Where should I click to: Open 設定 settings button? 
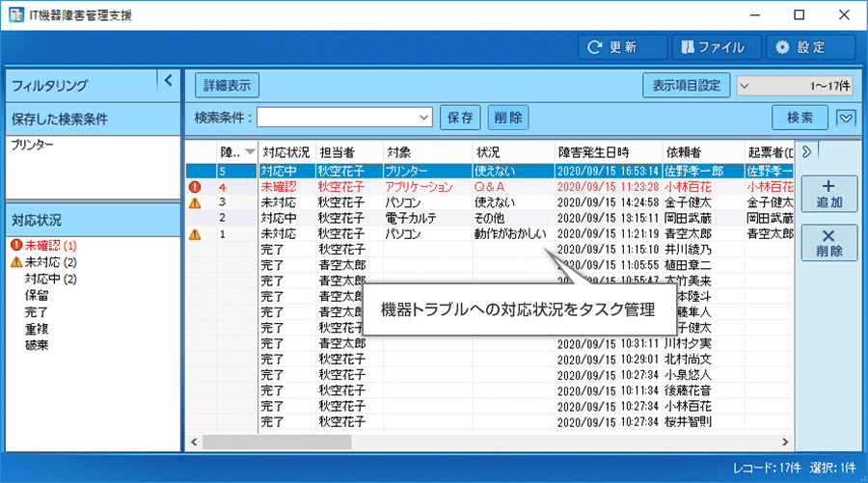tap(811, 47)
